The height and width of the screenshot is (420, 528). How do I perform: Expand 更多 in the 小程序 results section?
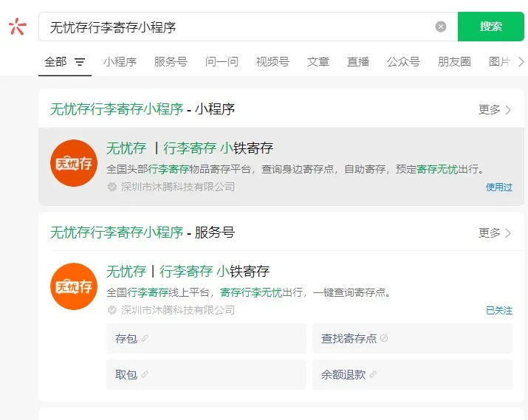coord(495,109)
